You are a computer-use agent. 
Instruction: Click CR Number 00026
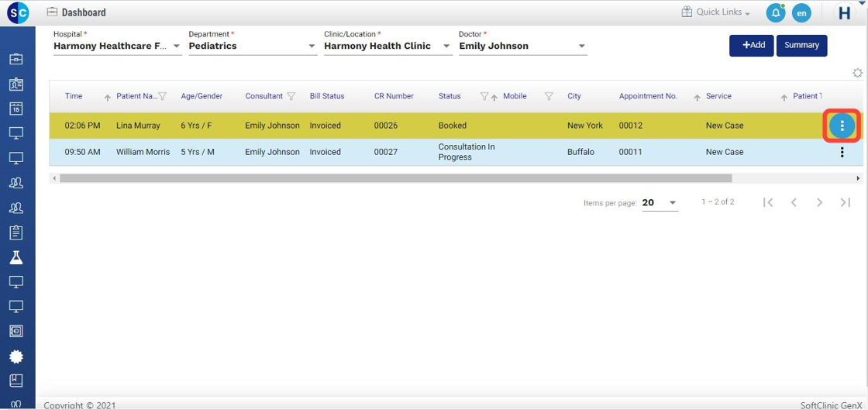[386, 126]
